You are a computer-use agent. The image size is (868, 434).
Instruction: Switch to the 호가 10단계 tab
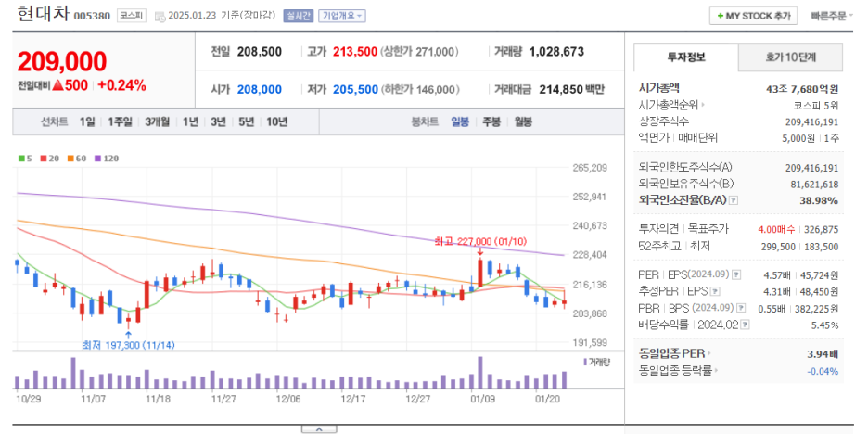coord(790,57)
